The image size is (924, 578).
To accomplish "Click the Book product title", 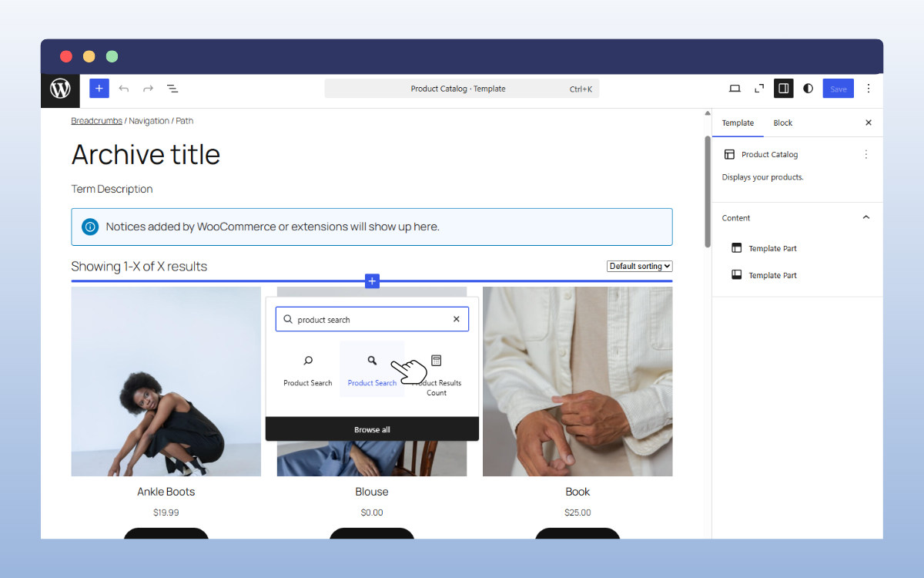I will tap(577, 492).
